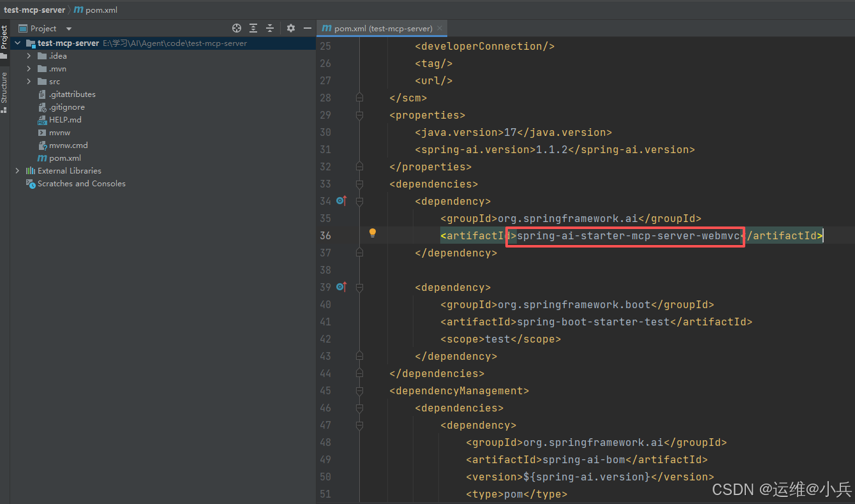
Task: Expand the src folder
Action: point(29,82)
